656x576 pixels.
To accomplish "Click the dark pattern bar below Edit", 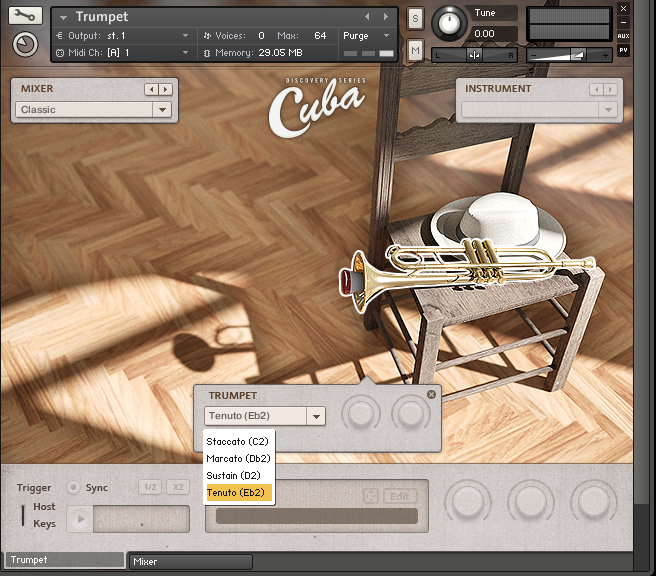I will tap(317, 516).
